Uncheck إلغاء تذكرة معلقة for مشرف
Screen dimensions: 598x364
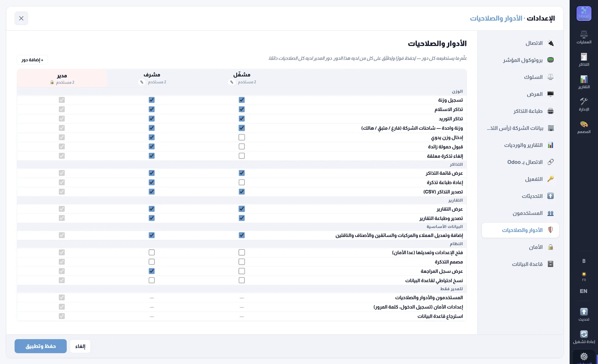151,156
